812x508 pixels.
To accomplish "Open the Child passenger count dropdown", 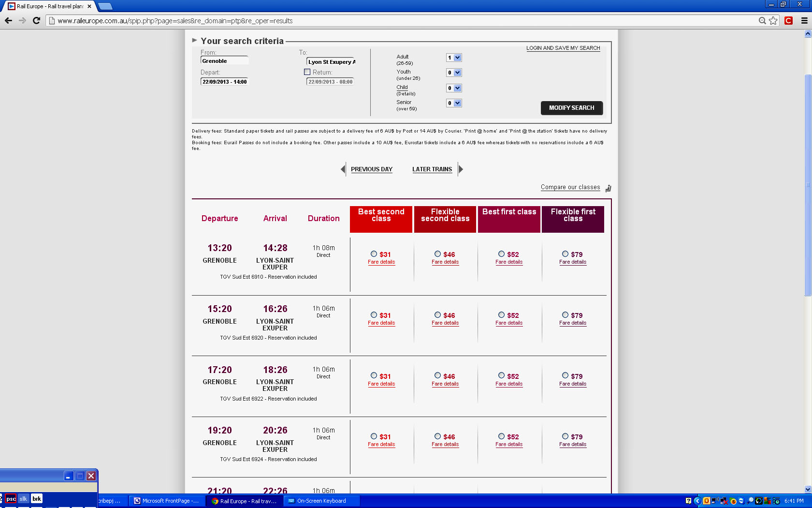I will coord(454,88).
